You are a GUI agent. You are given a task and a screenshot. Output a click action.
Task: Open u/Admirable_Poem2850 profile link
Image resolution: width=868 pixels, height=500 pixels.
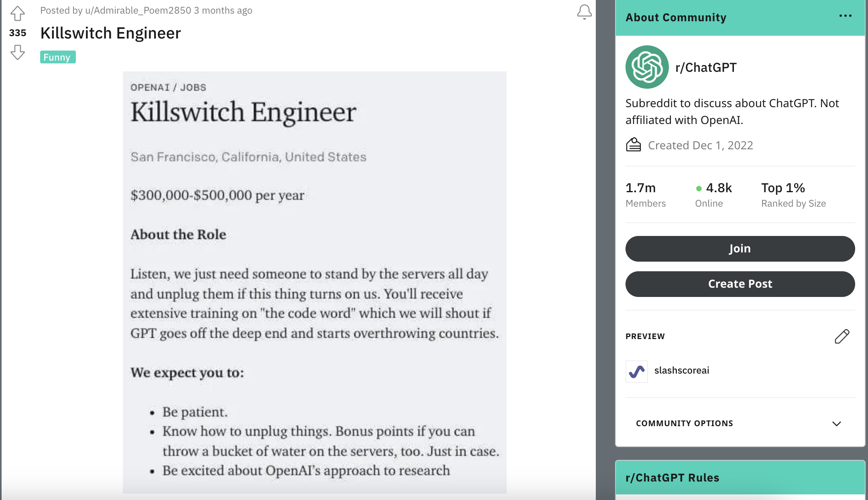coord(138,10)
